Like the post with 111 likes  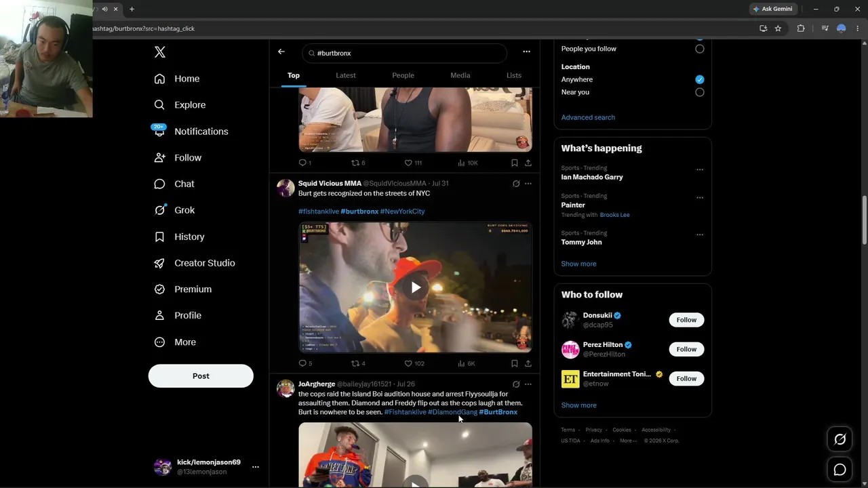(x=408, y=163)
